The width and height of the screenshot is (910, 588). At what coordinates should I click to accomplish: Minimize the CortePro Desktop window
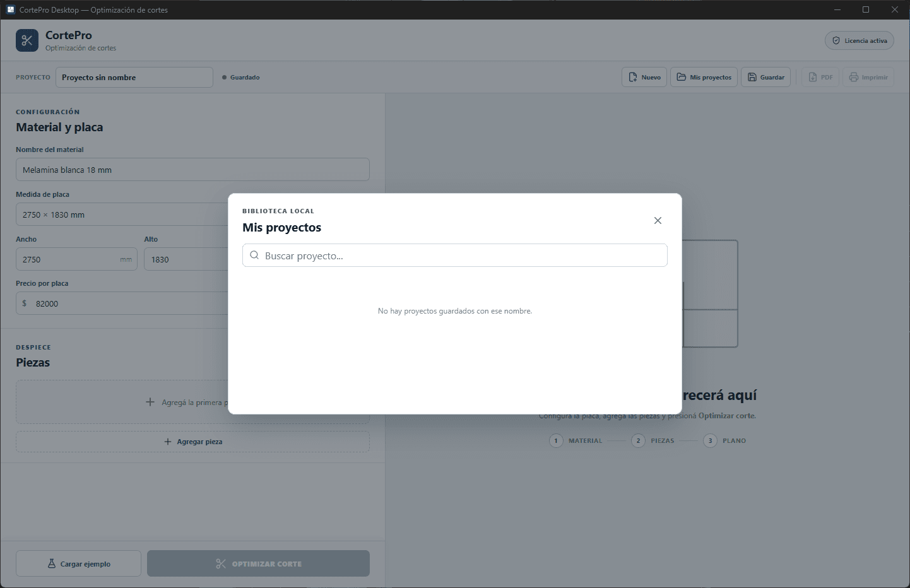pyautogui.click(x=837, y=9)
